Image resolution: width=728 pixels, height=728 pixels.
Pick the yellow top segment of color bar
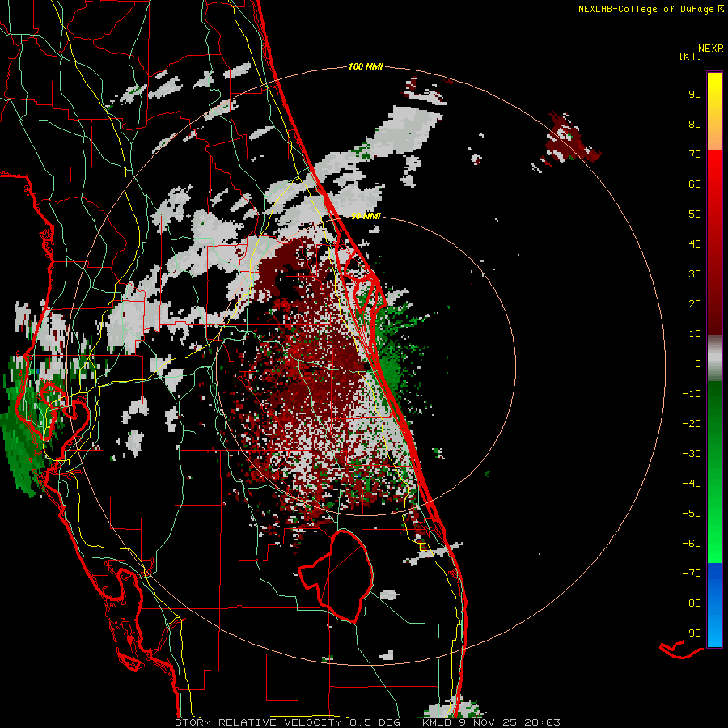[714, 112]
